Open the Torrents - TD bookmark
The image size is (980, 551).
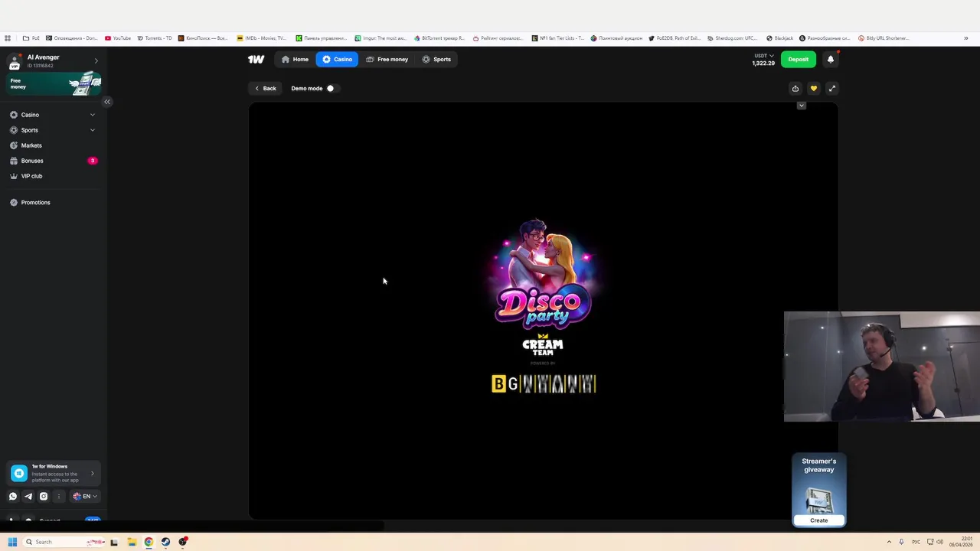155,38
